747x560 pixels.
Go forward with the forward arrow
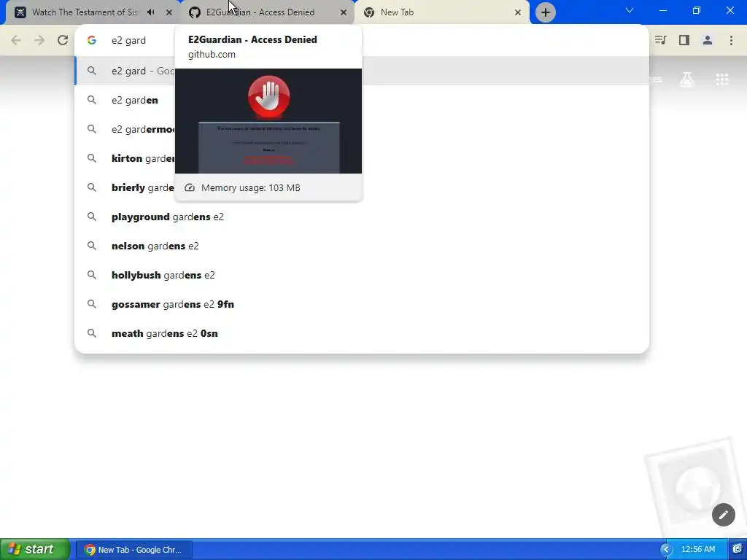39,41
